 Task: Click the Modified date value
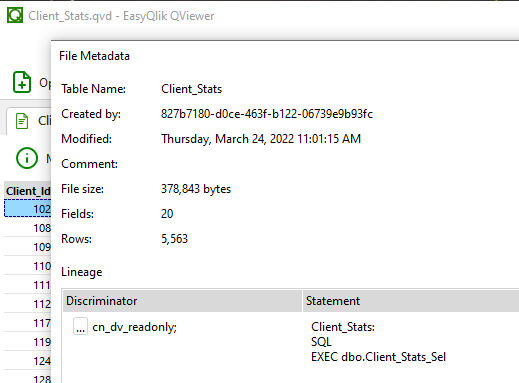click(261, 139)
